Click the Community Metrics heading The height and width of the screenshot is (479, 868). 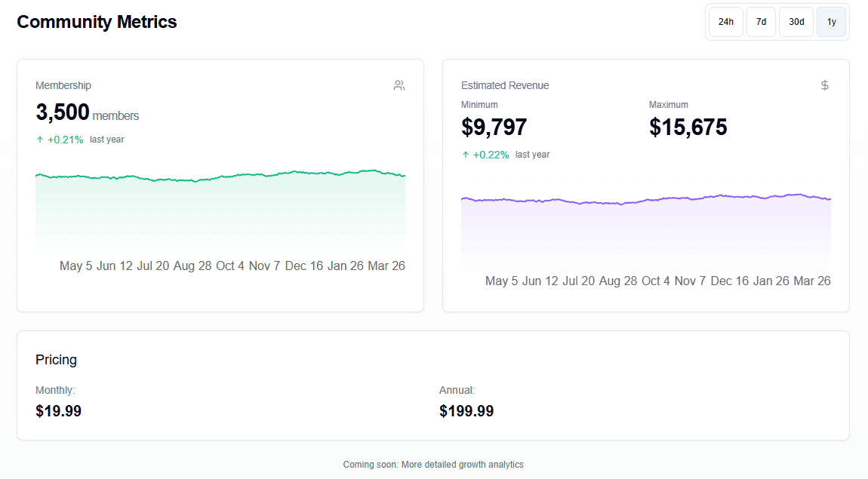click(x=97, y=22)
